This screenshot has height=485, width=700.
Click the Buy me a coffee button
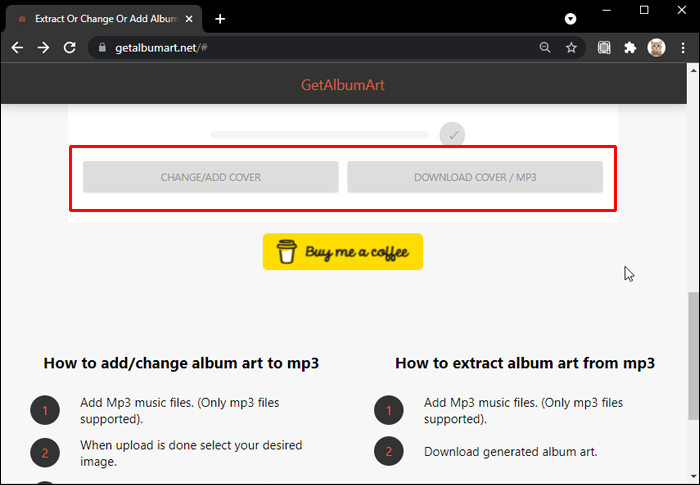[343, 252]
